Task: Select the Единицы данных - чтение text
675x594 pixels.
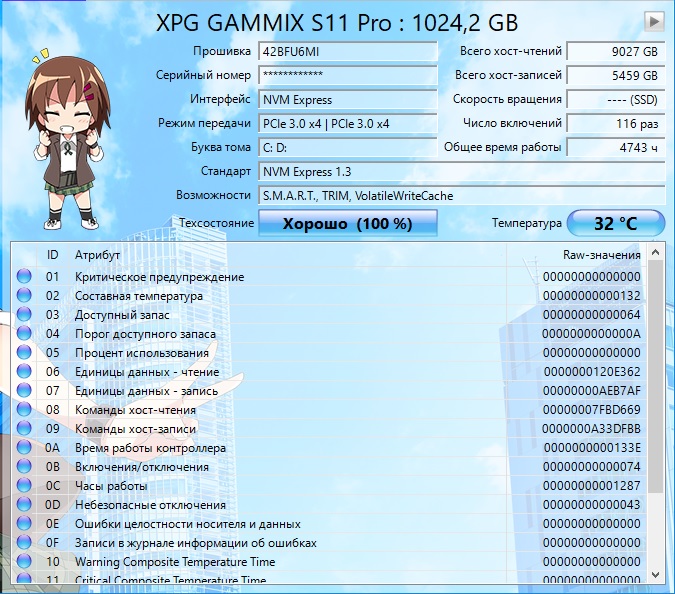Action: tap(147, 371)
